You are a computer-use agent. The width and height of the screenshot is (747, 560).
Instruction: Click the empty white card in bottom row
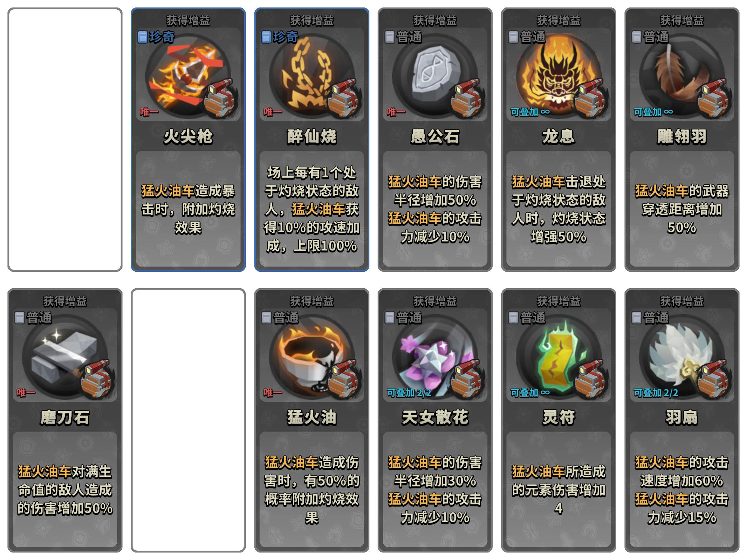tap(188, 420)
